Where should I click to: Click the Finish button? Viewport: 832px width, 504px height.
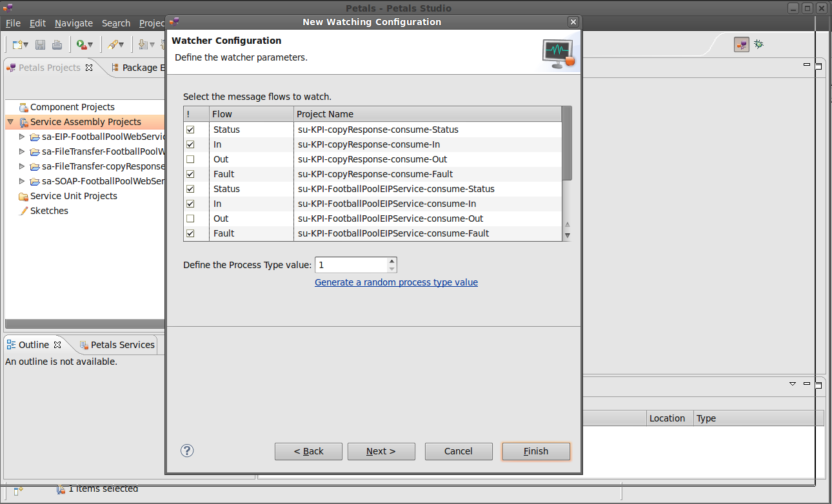point(535,451)
